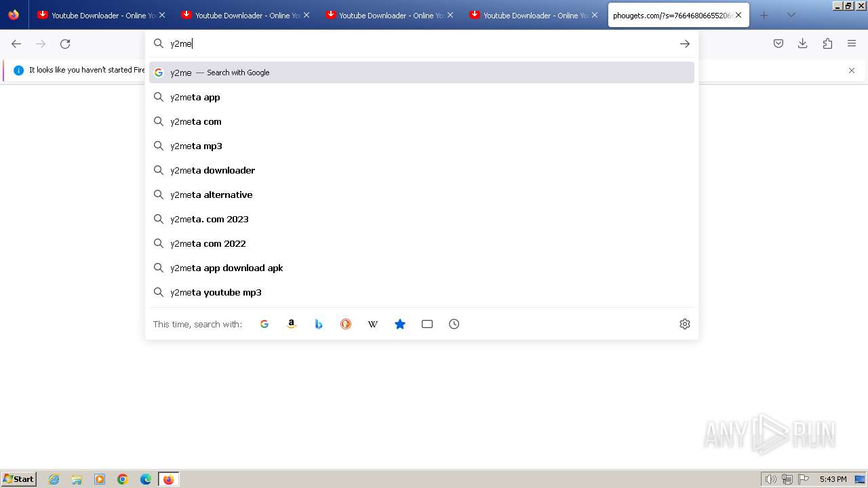Search with Bing one-off icon
Viewport: 868px width, 488px height.
(x=319, y=324)
